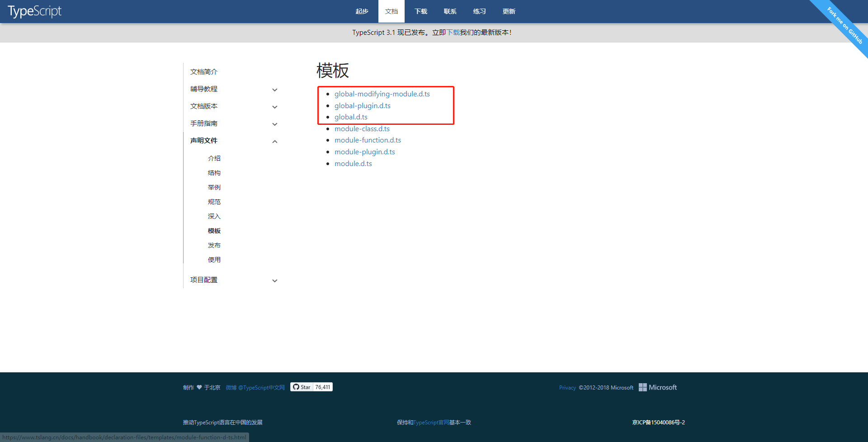Screen dimensions: 868x442
Task: Open the 项目配置 sidebar section
Action: [204, 280]
